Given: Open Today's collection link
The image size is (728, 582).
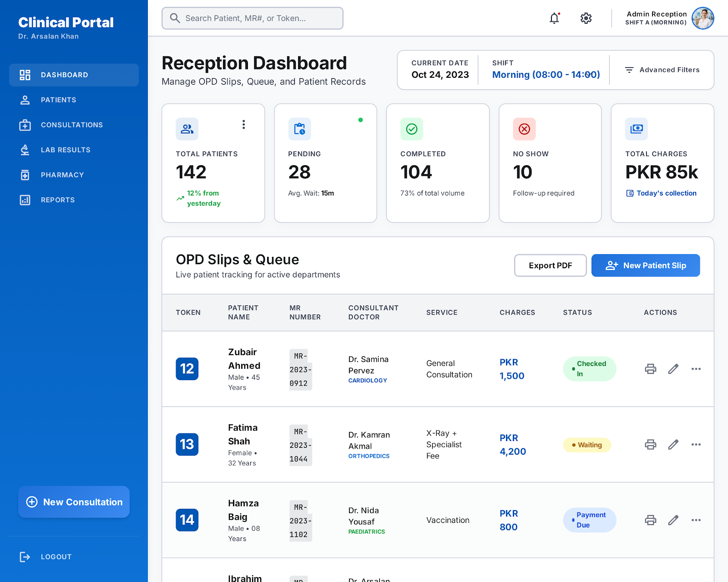Looking at the screenshot, I should 662,193.
